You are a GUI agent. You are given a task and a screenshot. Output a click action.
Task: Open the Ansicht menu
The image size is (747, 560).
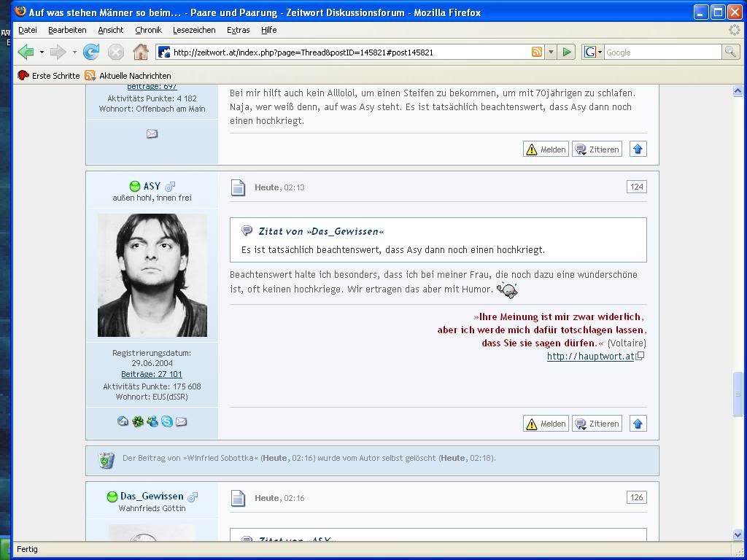pyautogui.click(x=111, y=30)
